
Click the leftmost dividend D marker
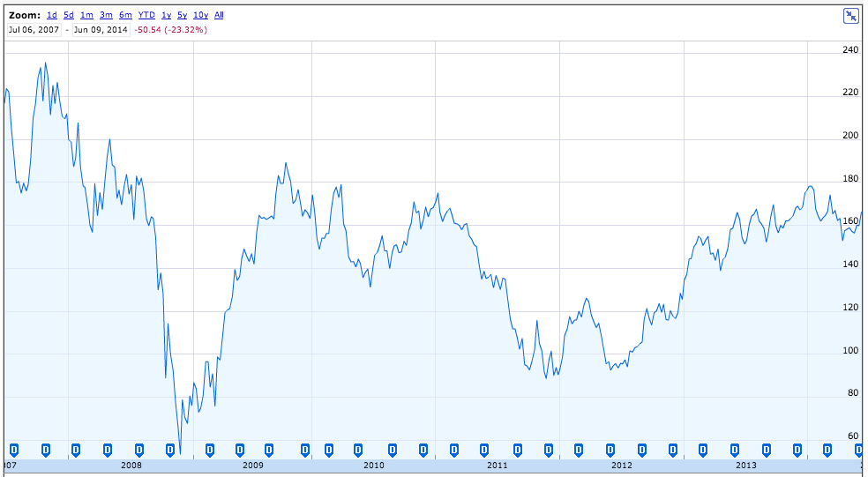(x=12, y=450)
